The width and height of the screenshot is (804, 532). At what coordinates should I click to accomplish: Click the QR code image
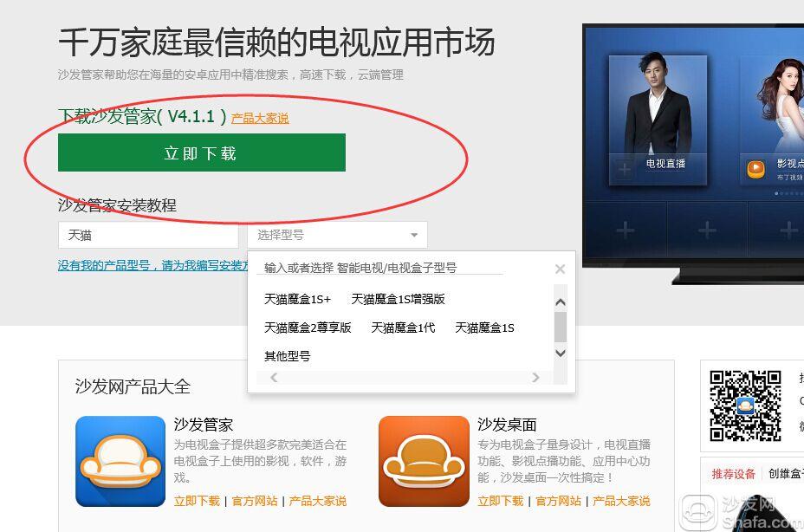[745, 405]
